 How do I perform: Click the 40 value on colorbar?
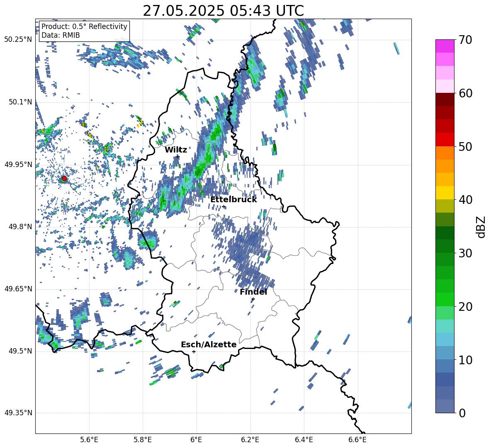coord(465,200)
